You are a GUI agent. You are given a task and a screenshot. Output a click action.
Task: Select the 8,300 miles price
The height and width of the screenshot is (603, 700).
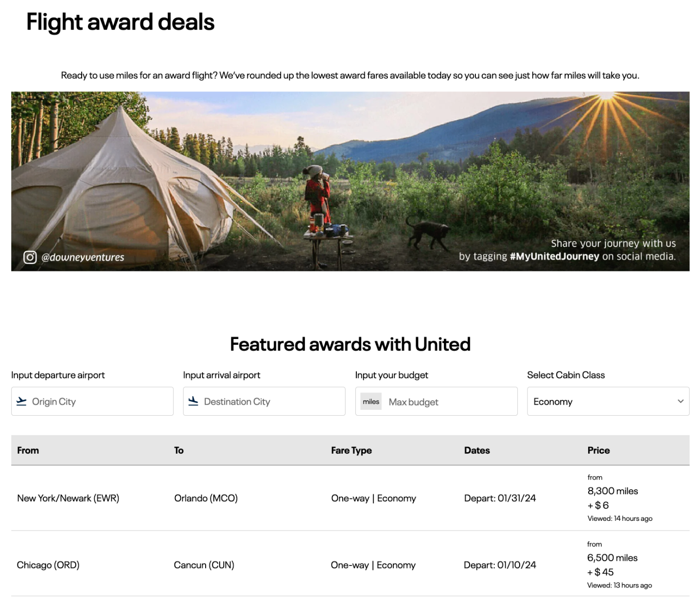click(612, 491)
